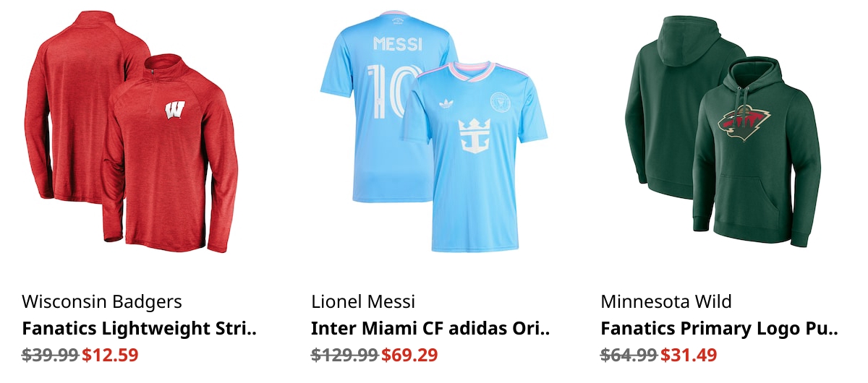Click the $69.29 sale price

point(409,356)
